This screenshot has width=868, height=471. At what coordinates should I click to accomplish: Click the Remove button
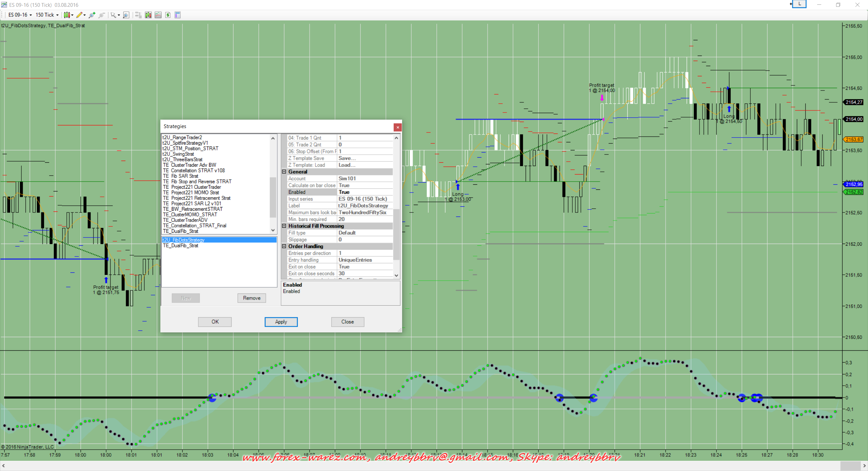pos(252,298)
